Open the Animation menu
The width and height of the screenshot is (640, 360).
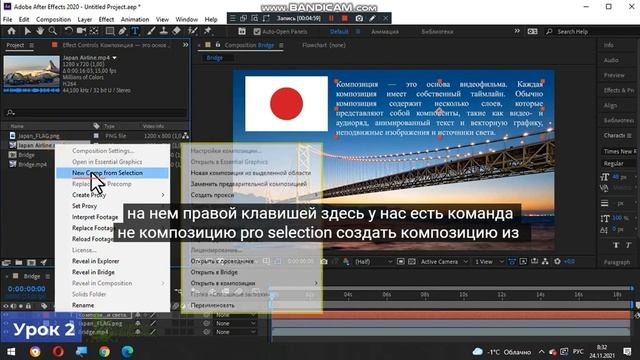pos(135,19)
